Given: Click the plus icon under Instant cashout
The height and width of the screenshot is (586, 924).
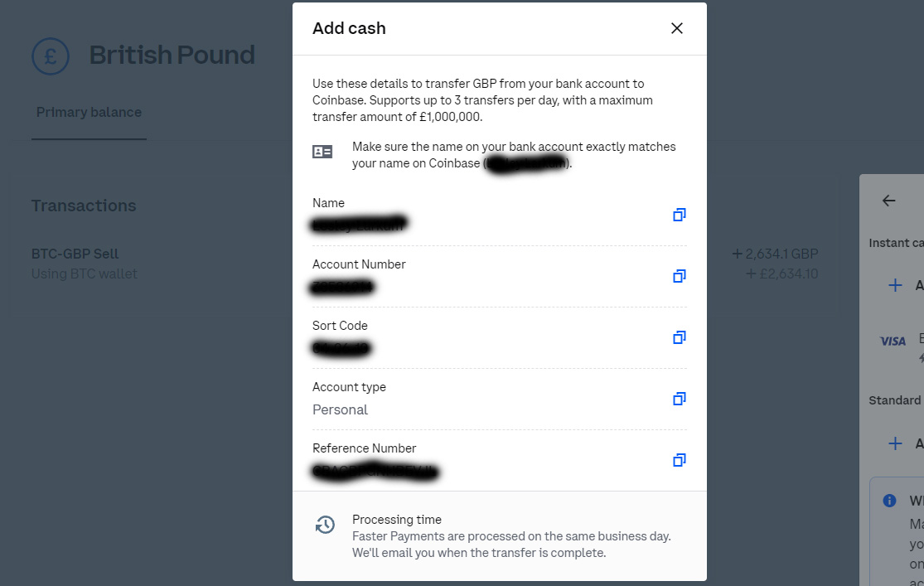Looking at the screenshot, I should (x=894, y=285).
